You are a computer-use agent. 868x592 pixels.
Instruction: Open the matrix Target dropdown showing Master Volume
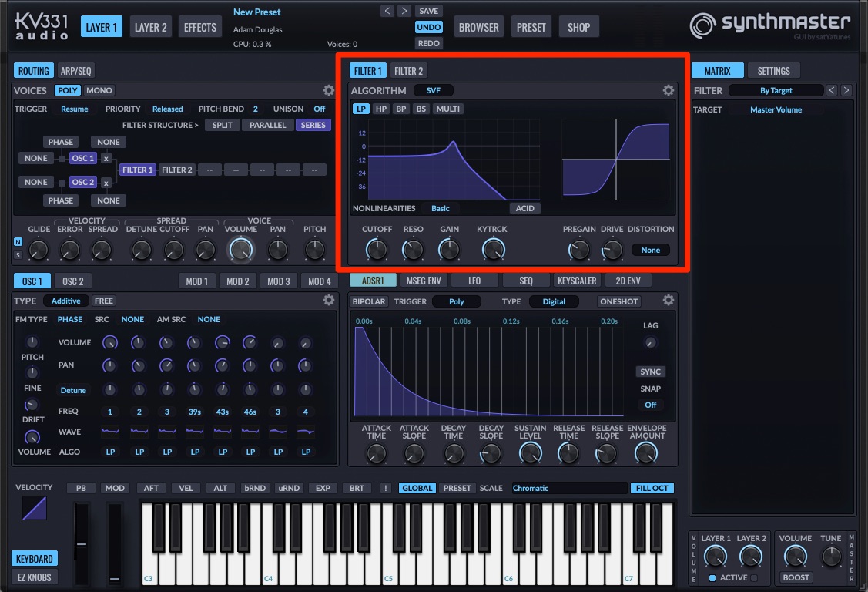click(776, 109)
